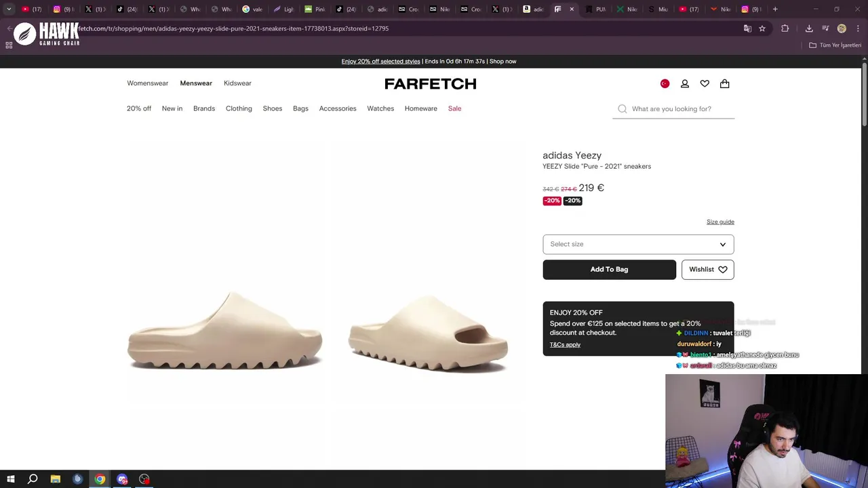Click the 219 € price text

[x=591, y=188]
